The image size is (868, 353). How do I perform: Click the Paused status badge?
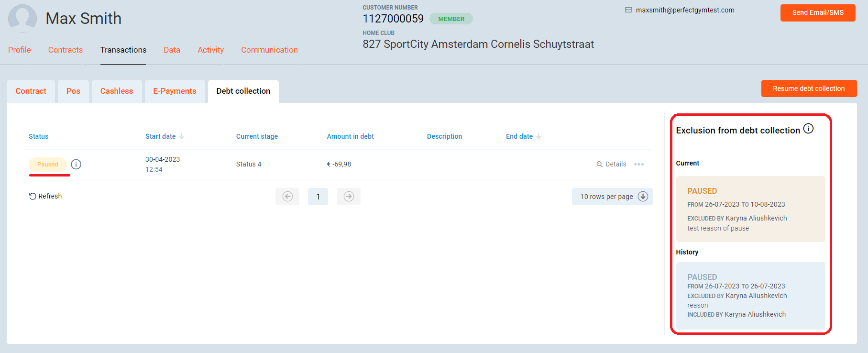[48, 165]
